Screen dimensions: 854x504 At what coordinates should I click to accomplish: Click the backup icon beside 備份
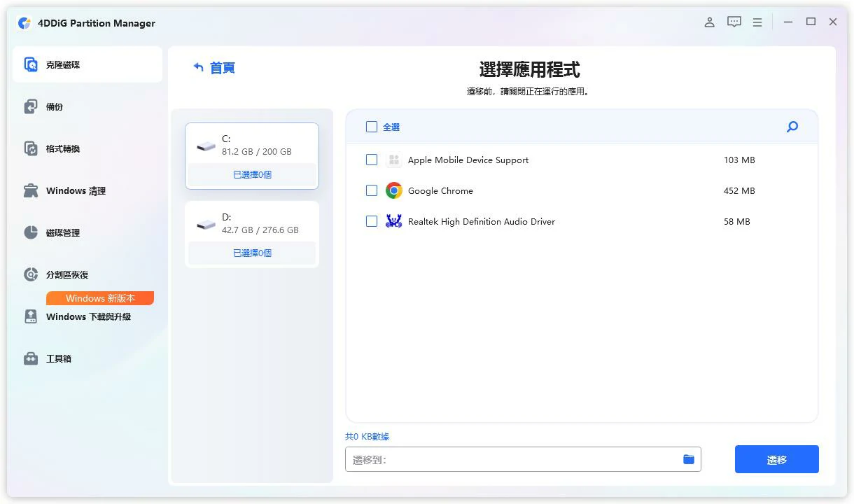click(31, 106)
